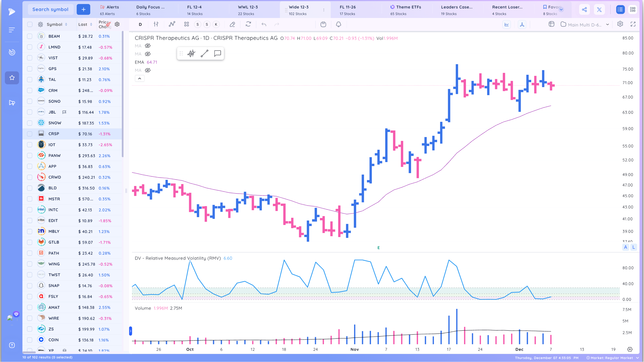Screen dimensions: 644x362
Task: Toggle visibility of the second MA indicator
Action: click(x=148, y=54)
